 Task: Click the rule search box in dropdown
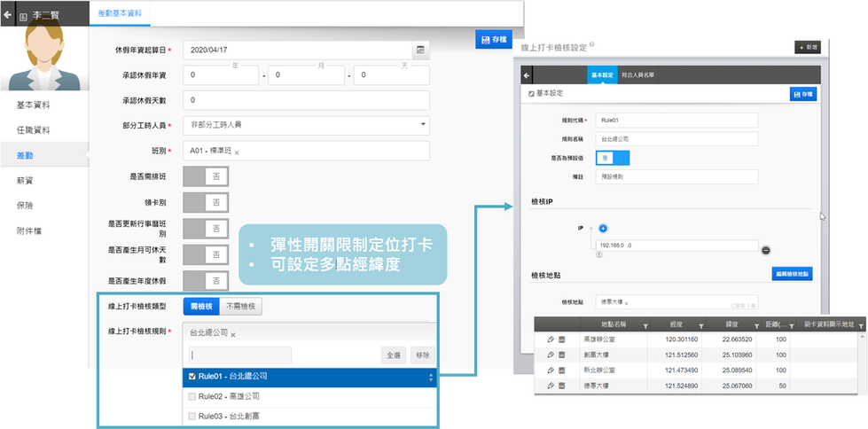tap(240, 355)
